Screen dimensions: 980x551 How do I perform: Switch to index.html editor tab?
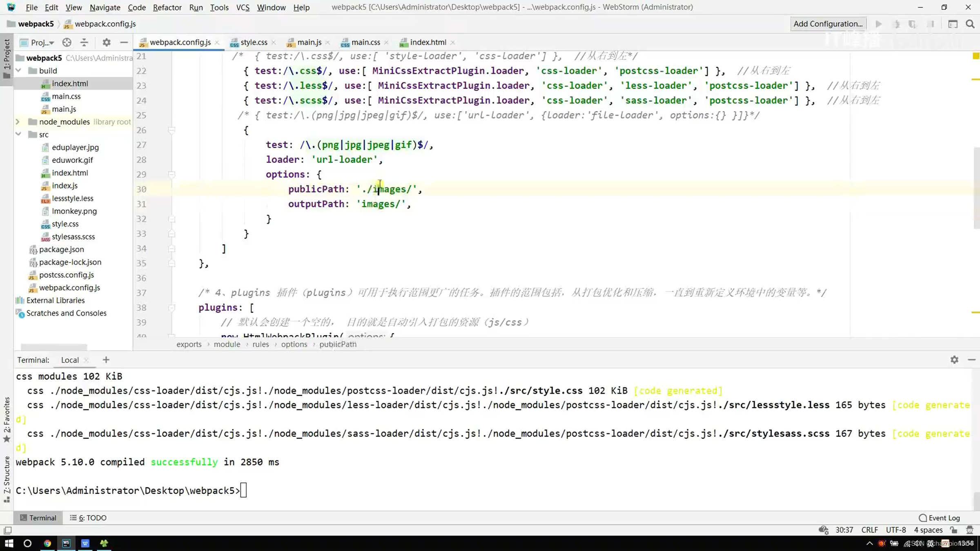click(428, 42)
